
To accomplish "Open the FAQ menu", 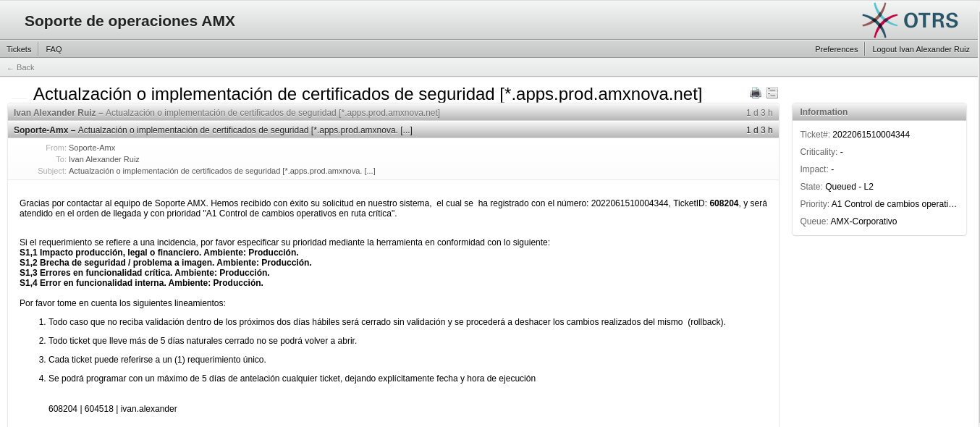I will pyautogui.click(x=54, y=49).
